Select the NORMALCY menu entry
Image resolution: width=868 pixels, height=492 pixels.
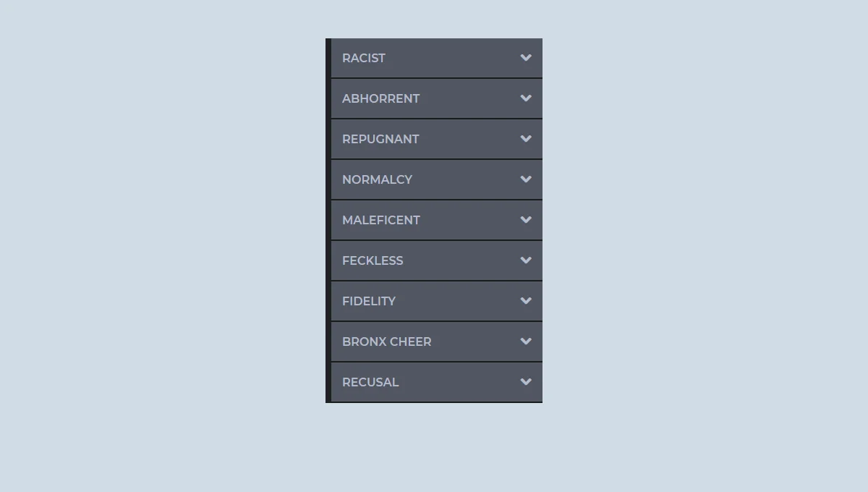click(x=377, y=179)
